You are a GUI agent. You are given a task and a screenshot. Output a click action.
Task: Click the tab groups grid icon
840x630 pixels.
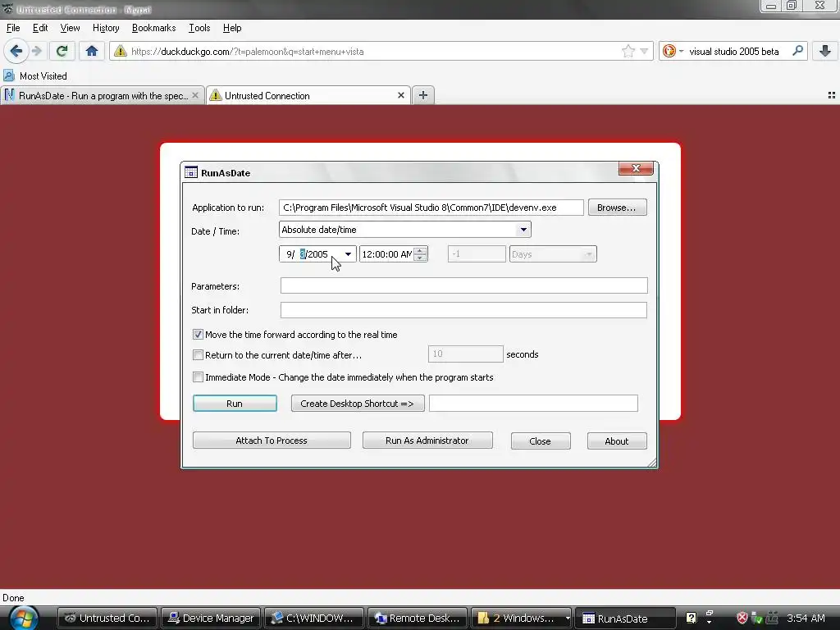pos(832,95)
